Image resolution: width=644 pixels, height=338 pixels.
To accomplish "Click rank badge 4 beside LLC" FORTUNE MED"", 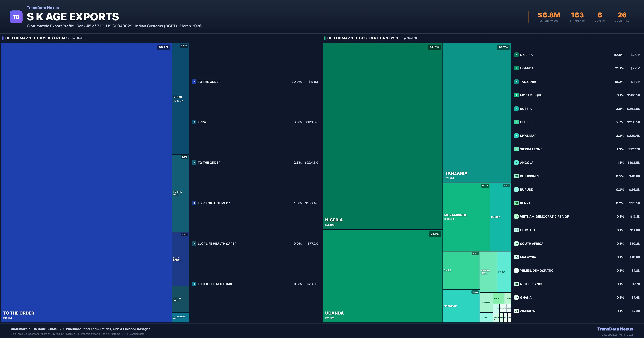I will [x=194, y=203].
